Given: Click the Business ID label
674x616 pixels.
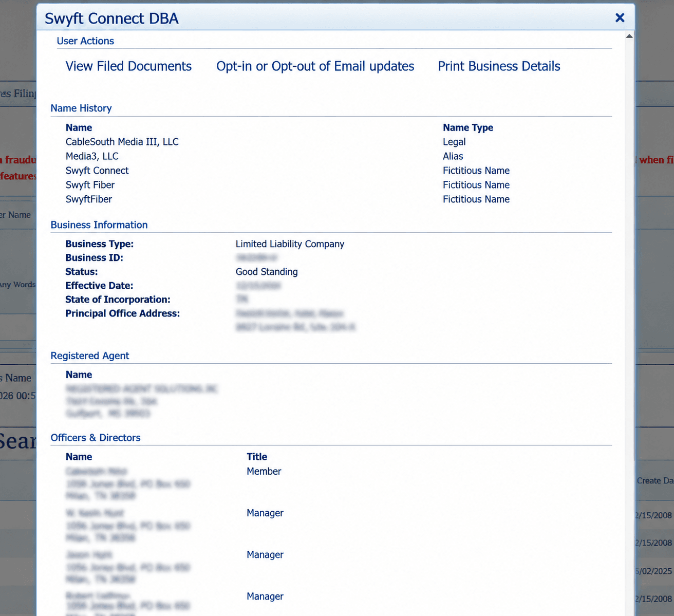Looking at the screenshot, I should pos(94,258).
